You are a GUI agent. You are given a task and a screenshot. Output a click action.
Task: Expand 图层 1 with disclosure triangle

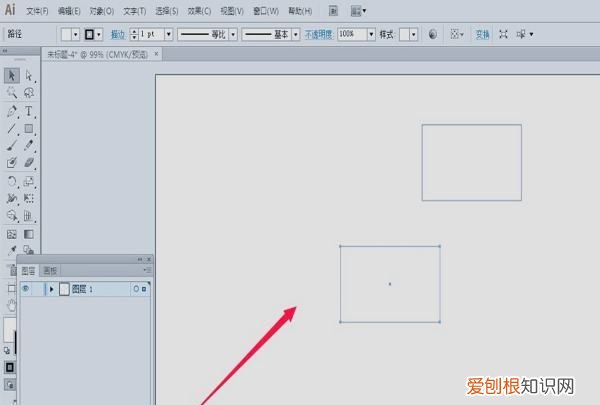coord(51,288)
